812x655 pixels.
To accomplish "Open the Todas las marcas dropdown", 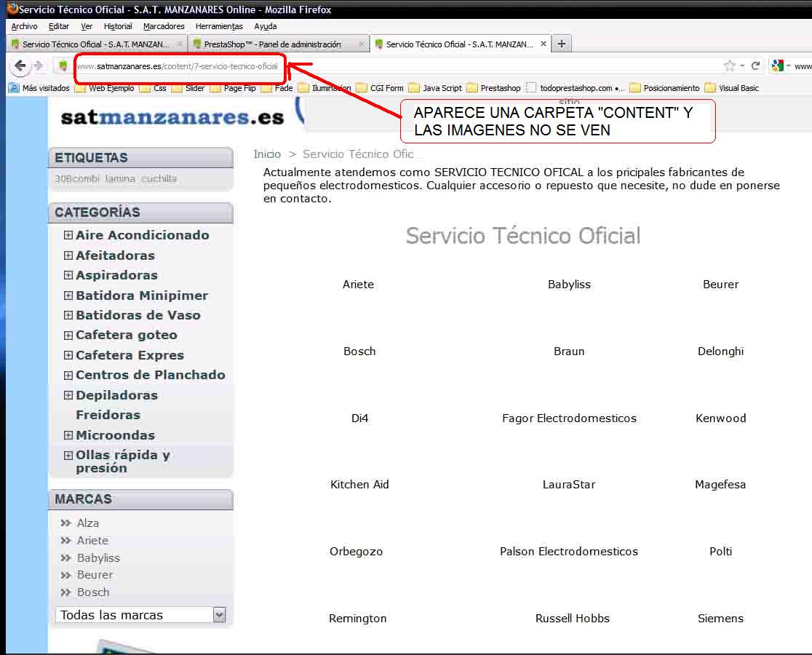I will [x=140, y=615].
